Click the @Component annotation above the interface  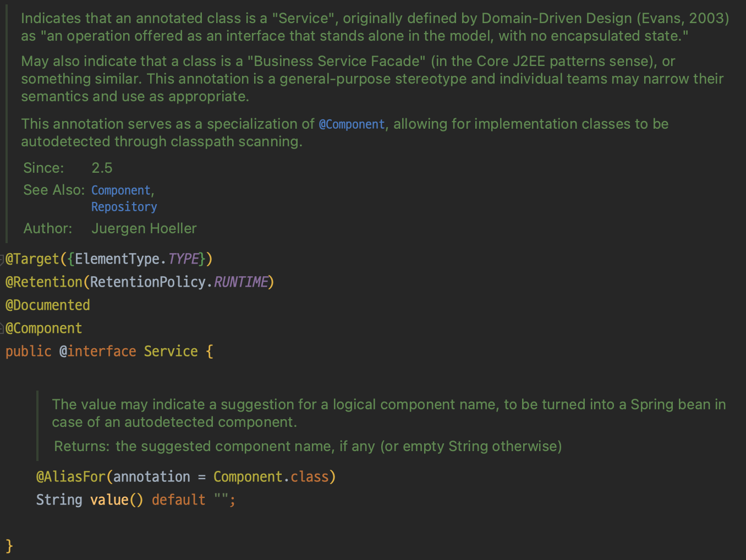click(44, 328)
